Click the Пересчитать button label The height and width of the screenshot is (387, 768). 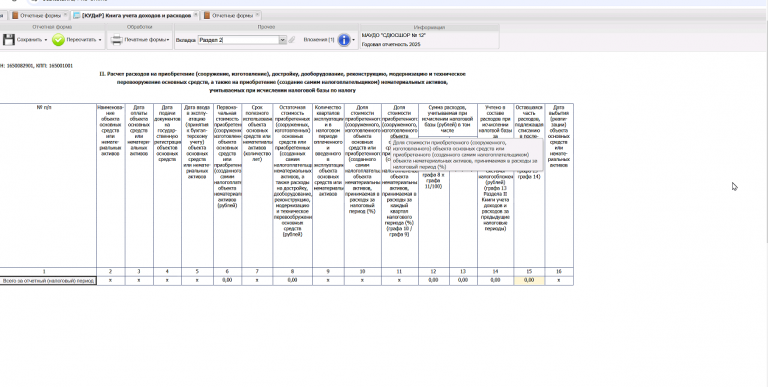pos(81,40)
